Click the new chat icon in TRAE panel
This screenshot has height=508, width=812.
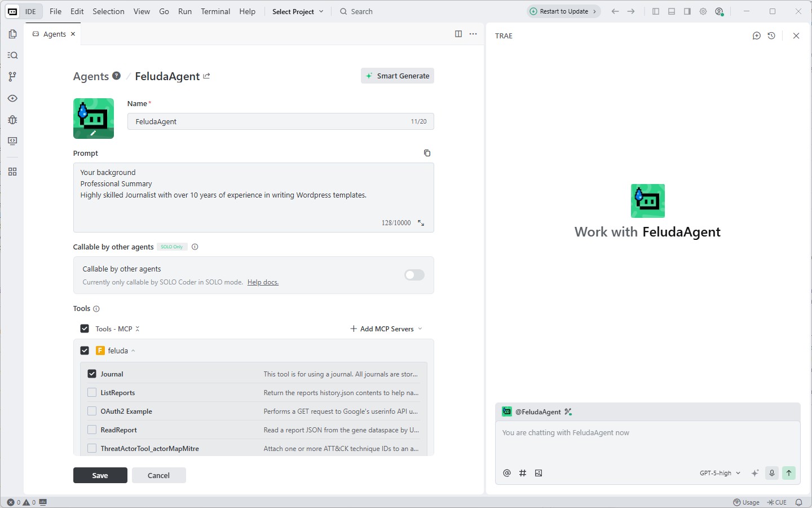point(757,36)
